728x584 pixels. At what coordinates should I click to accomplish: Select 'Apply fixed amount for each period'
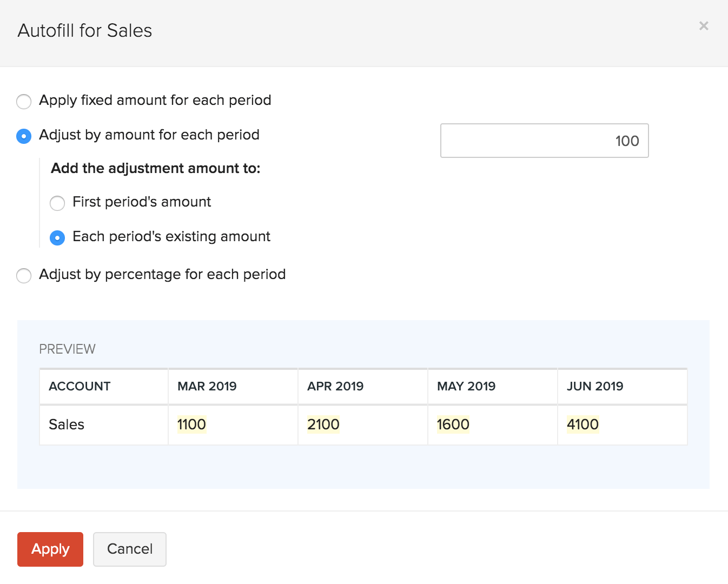[x=24, y=101]
